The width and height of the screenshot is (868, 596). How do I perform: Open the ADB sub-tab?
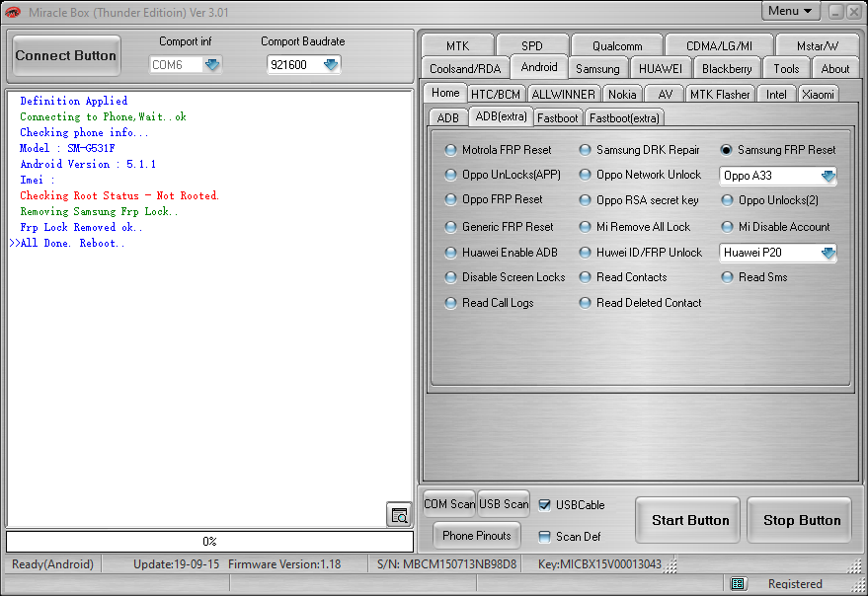point(447,117)
